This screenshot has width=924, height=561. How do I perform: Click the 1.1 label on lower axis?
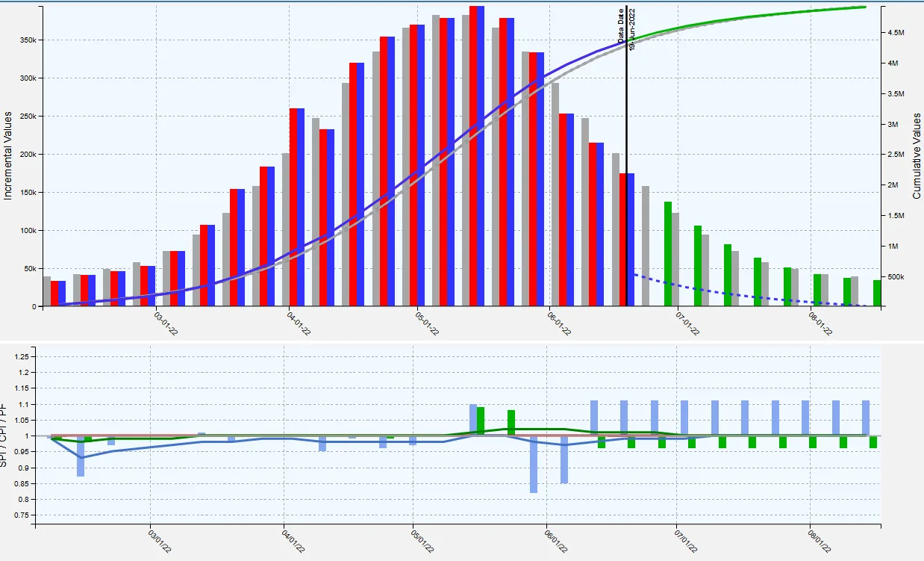[x=25, y=404]
